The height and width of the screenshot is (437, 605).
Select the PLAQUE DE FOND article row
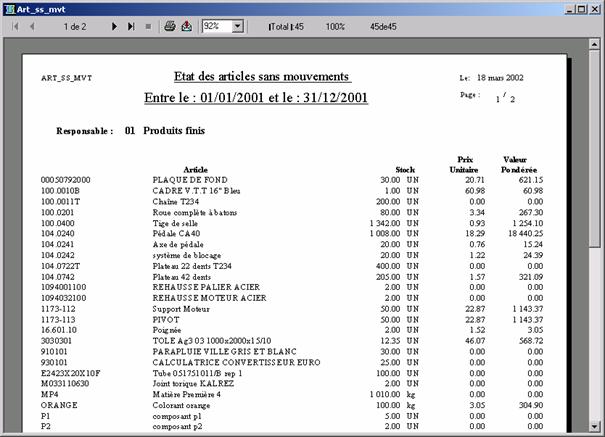190,179
